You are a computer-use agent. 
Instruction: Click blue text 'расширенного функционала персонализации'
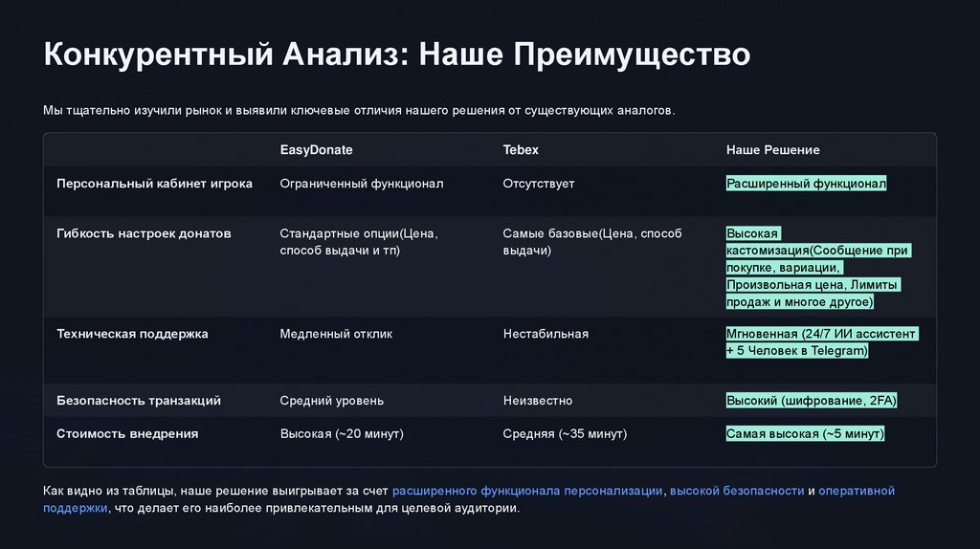[527, 491]
